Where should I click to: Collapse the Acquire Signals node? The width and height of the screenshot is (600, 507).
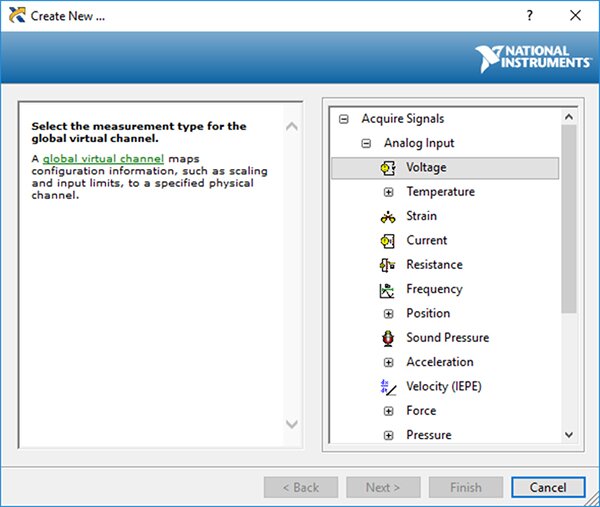click(344, 119)
